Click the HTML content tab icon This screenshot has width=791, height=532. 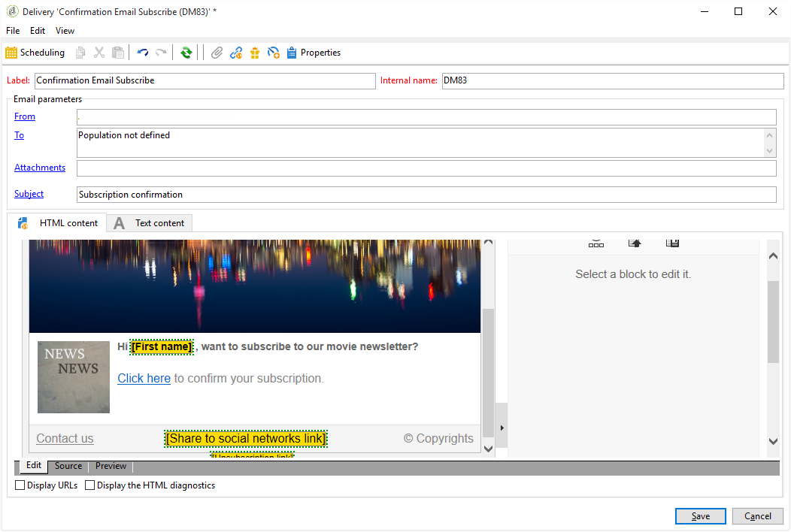[x=23, y=223]
